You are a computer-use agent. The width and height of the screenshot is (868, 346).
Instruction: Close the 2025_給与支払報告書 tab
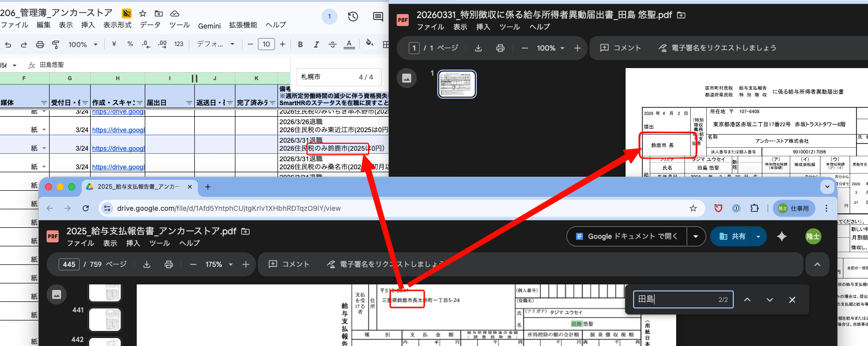click(x=190, y=187)
